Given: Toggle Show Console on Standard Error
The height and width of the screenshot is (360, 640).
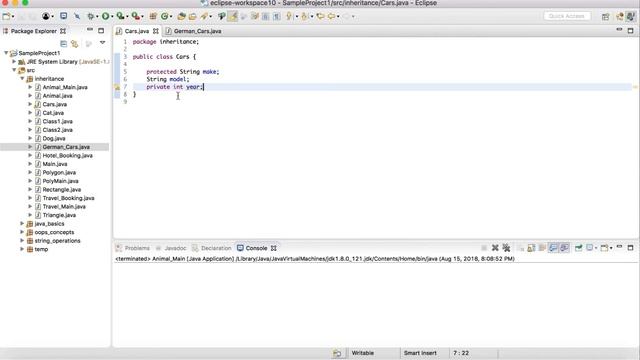Looking at the screenshot, I should coord(564,248).
